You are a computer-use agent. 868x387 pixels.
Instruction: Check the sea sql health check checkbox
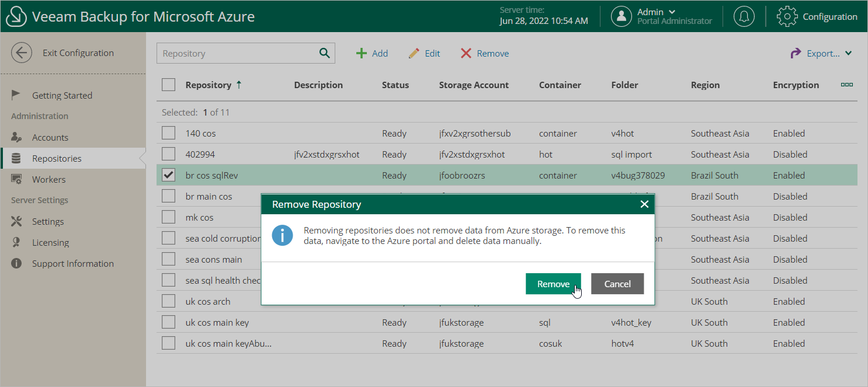click(169, 280)
